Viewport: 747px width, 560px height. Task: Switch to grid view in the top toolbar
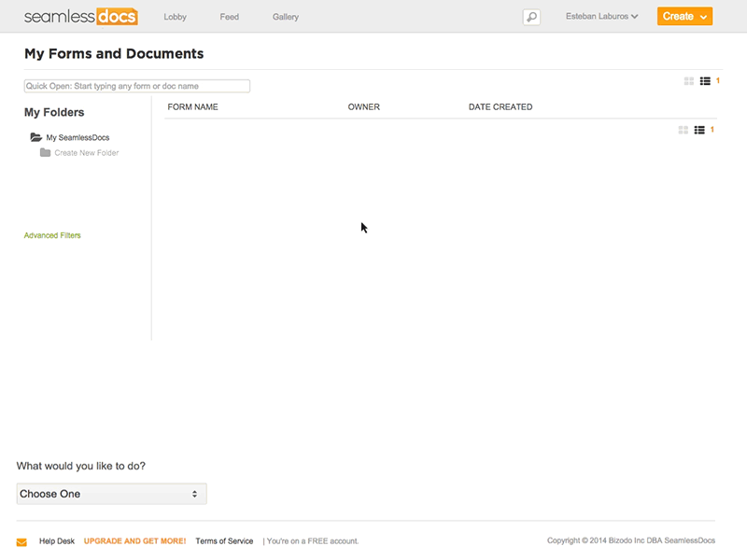click(689, 81)
